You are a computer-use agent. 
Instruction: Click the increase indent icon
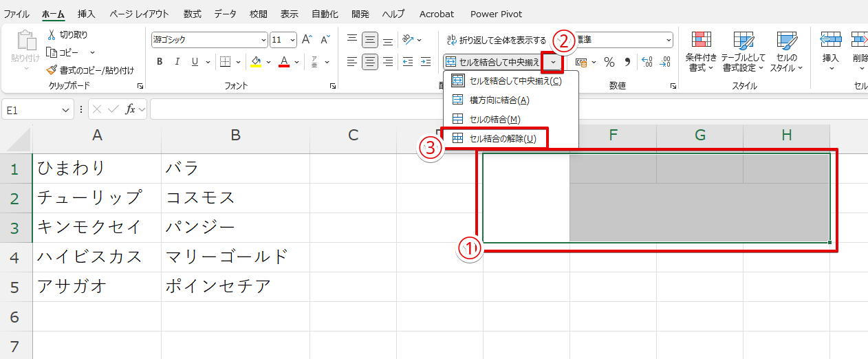(x=426, y=62)
